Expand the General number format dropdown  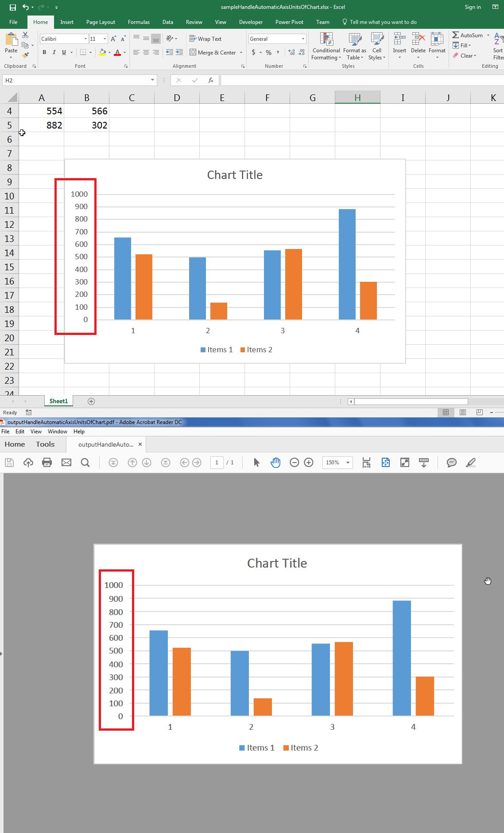(x=303, y=39)
